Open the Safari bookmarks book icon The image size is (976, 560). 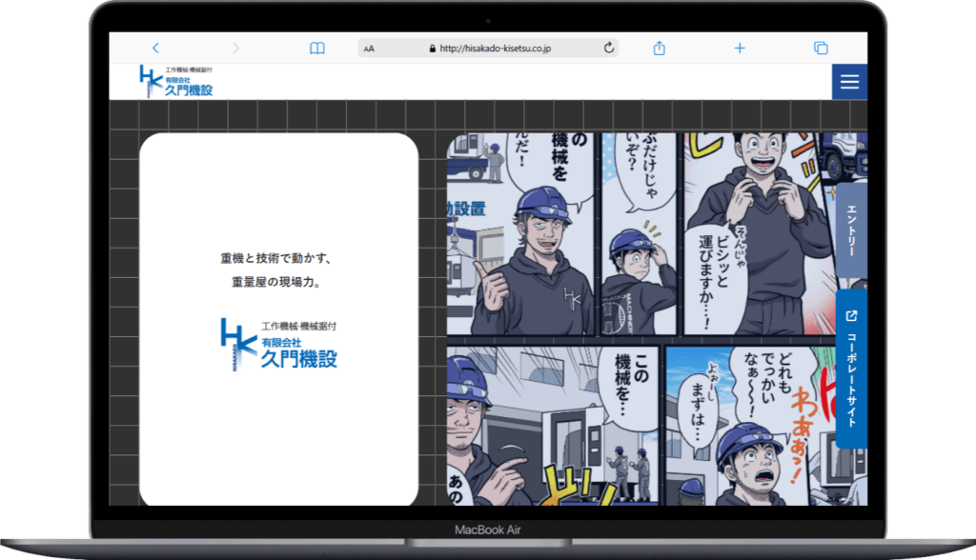click(316, 48)
